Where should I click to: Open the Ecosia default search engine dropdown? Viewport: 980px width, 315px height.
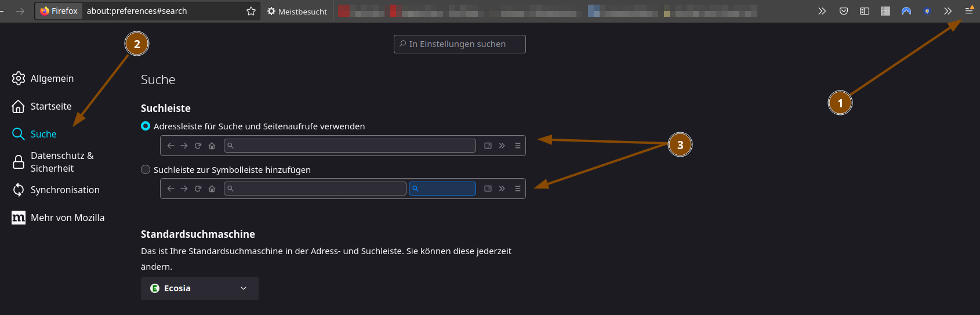pyautogui.click(x=199, y=288)
